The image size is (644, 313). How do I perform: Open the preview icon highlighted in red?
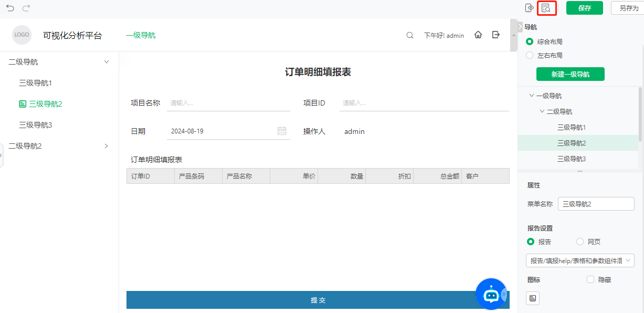[x=546, y=8]
